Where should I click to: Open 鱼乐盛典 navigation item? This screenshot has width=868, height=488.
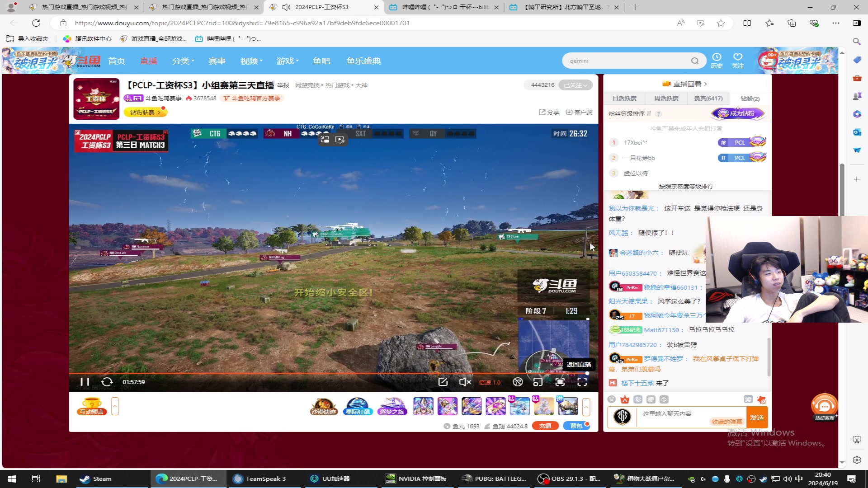[x=363, y=61]
